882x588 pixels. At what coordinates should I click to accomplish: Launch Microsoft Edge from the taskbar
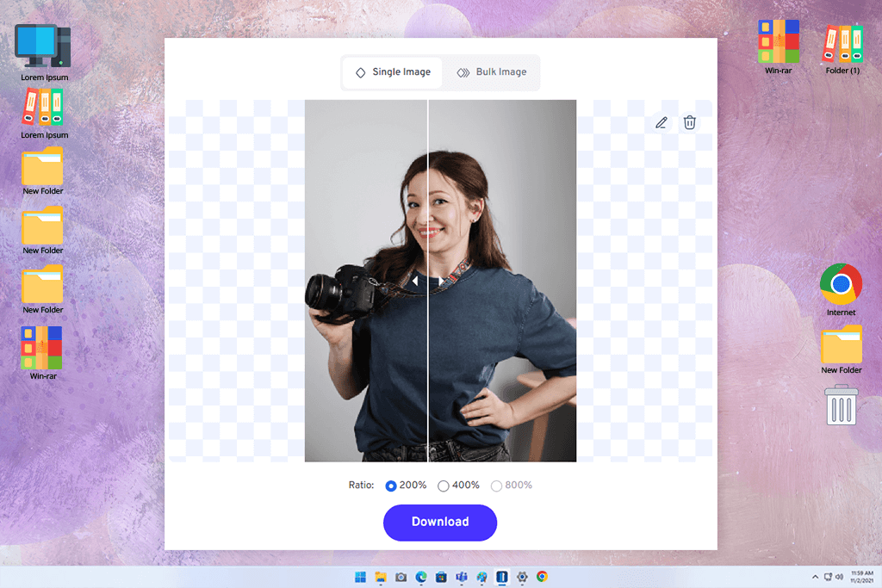click(421, 577)
